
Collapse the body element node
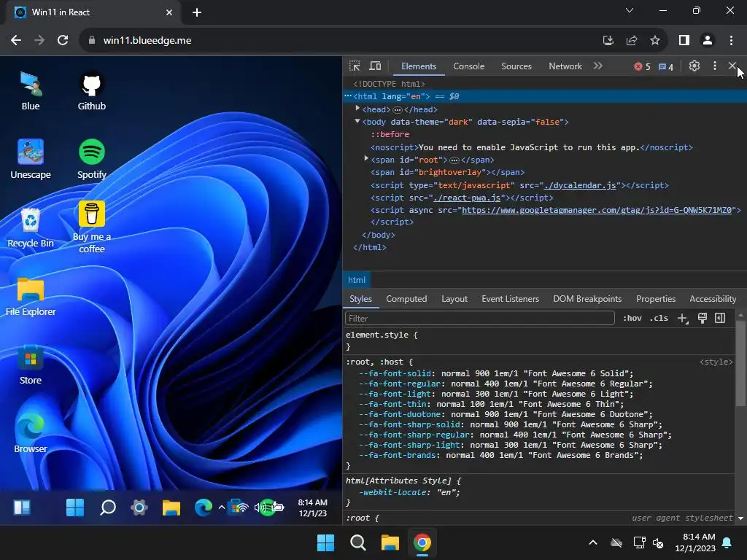(357, 122)
